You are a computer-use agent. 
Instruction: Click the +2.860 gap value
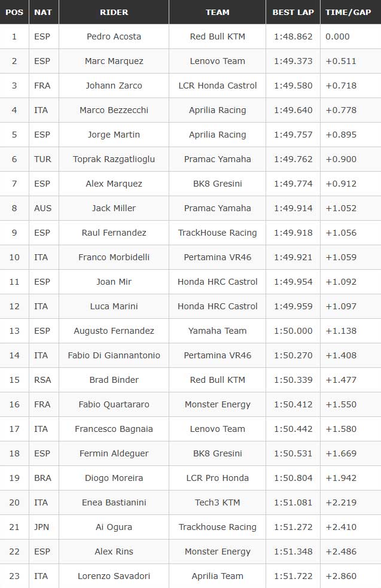pyautogui.click(x=341, y=576)
